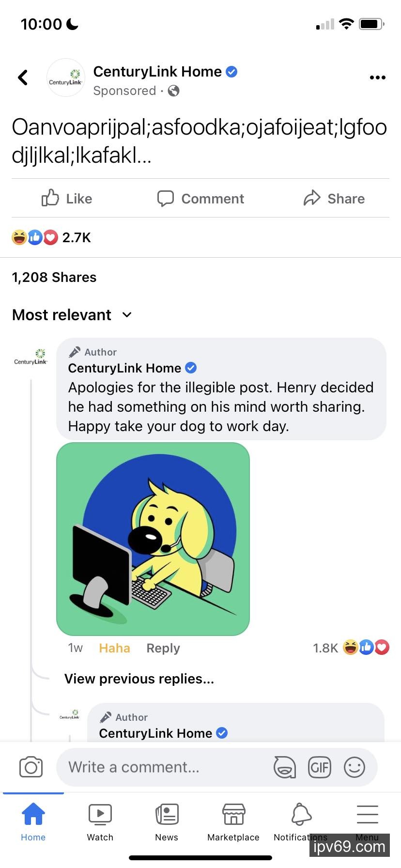Screen dimensions: 401x868
Task: Toggle the Haha reaction on the comment
Action: point(114,648)
